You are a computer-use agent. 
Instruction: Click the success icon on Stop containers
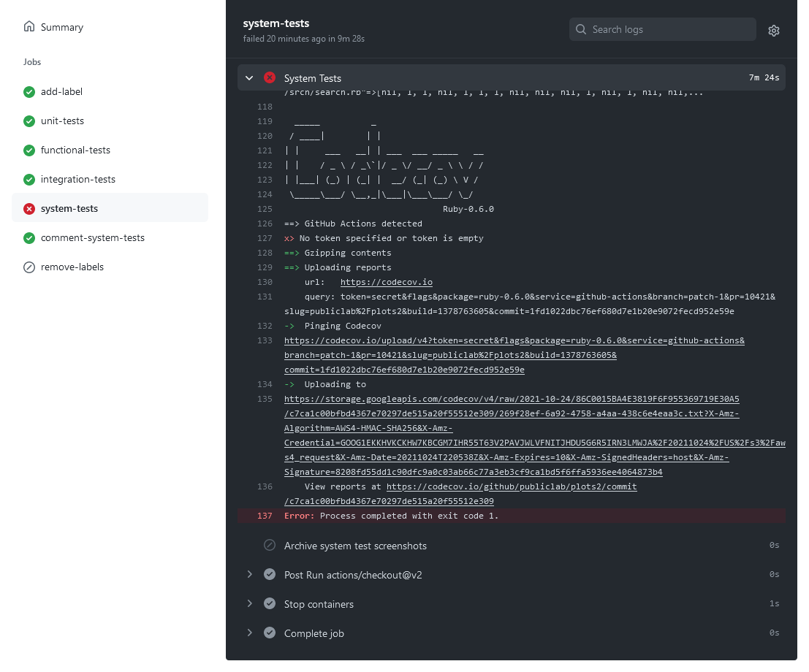point(270,603)
